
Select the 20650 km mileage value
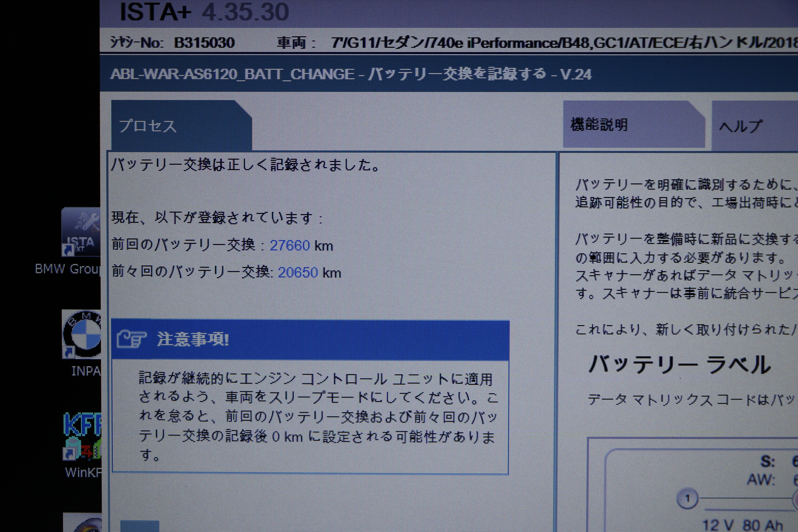pos(298,272)
